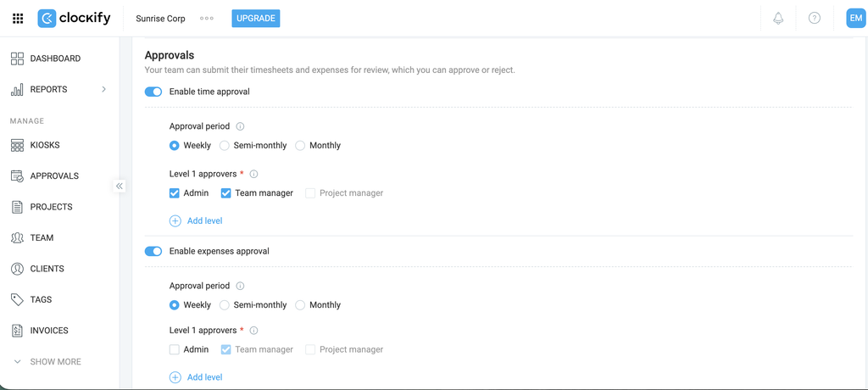Disable the Enable time approval toggle

[x=153, y=92]
